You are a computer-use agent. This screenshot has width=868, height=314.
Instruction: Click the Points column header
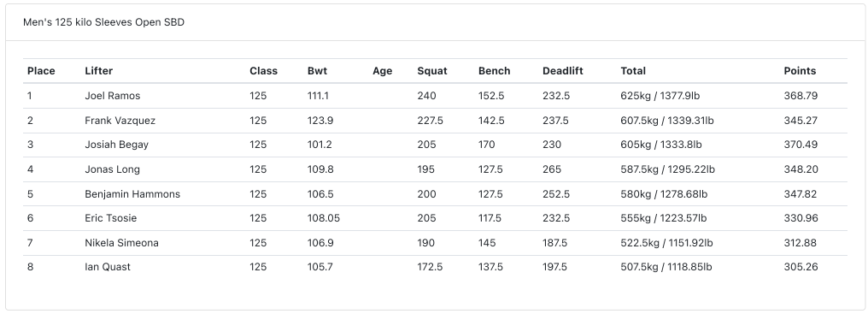coord(800,71)
